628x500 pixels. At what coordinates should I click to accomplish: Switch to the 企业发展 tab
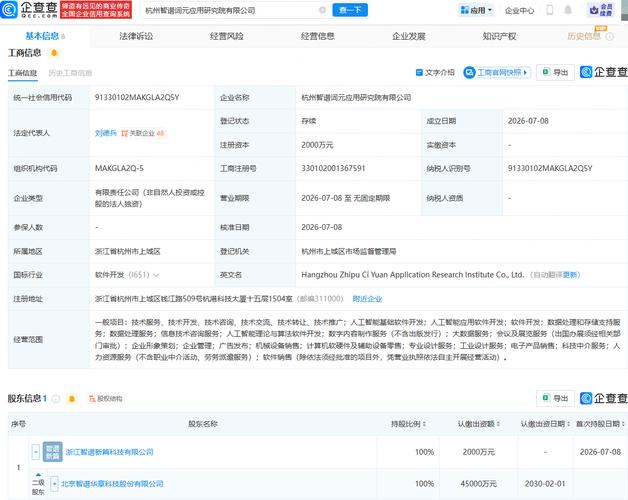point(409,36)
